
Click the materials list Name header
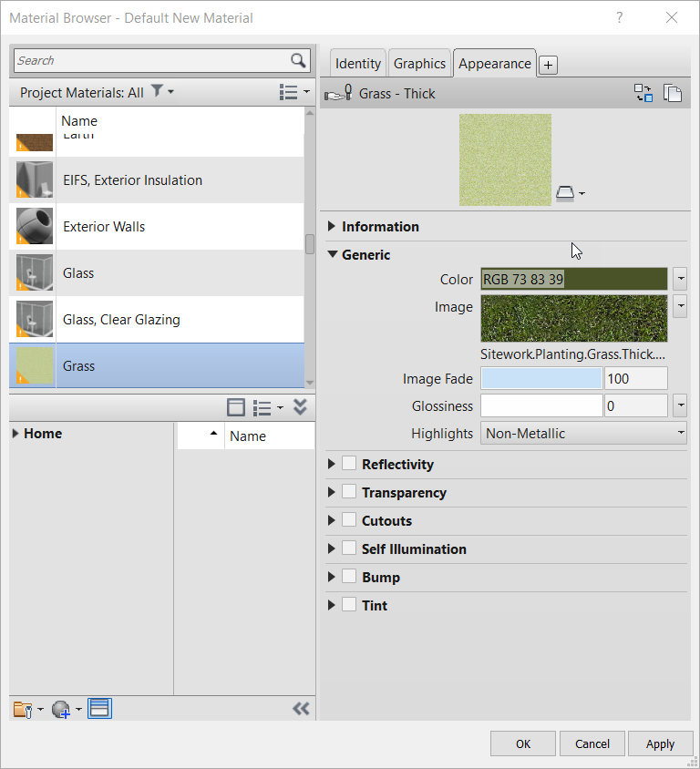coord(79,120)
